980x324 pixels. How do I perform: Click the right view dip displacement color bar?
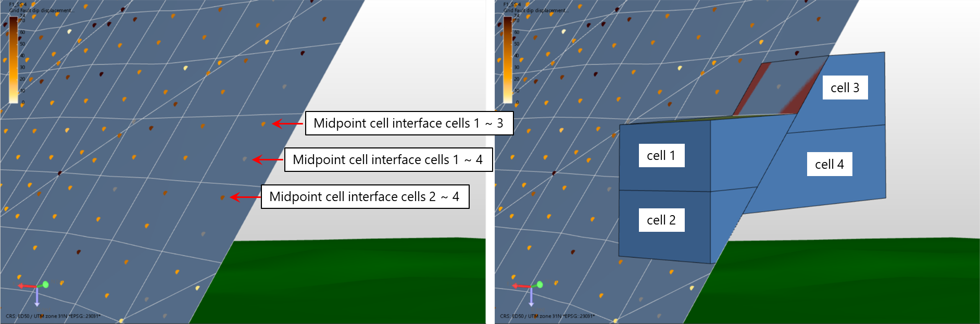pos(507,60)
